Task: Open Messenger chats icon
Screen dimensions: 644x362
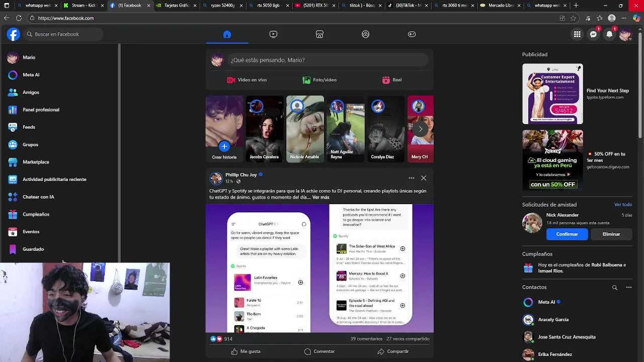Action: [x=594, y=34]
